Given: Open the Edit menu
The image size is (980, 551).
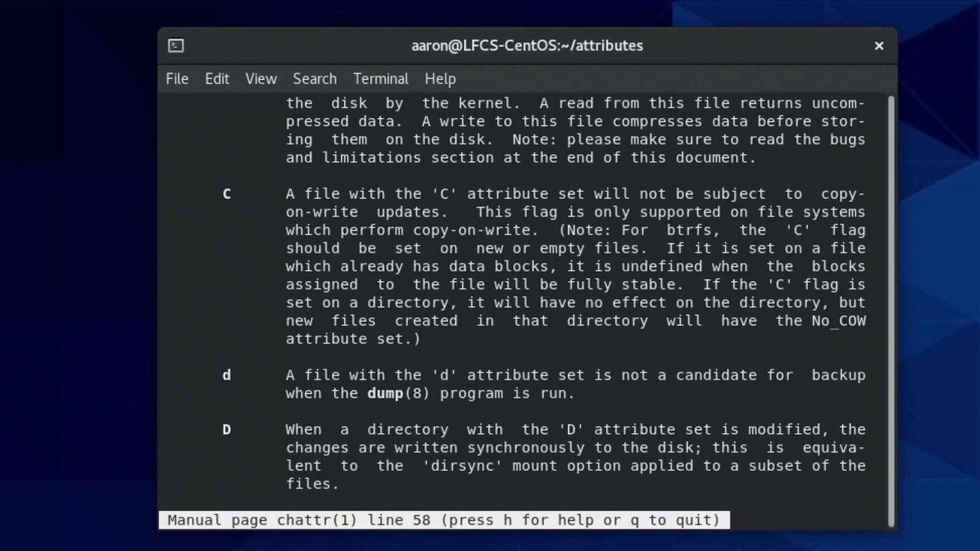Looking at the screenshot, I should point(217,79).
